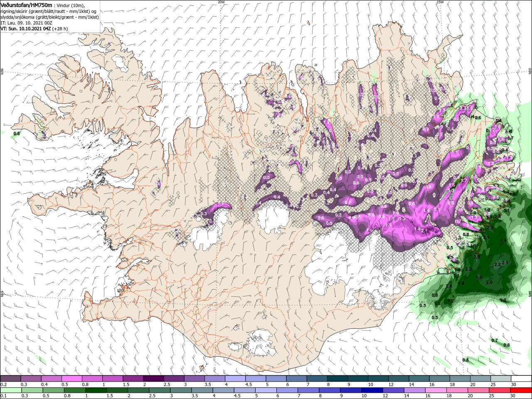Image resolution: width=532 pixels, height=399 pixels.
Task: Click the rain legend swatch for 2
Action: pos(138,390)
